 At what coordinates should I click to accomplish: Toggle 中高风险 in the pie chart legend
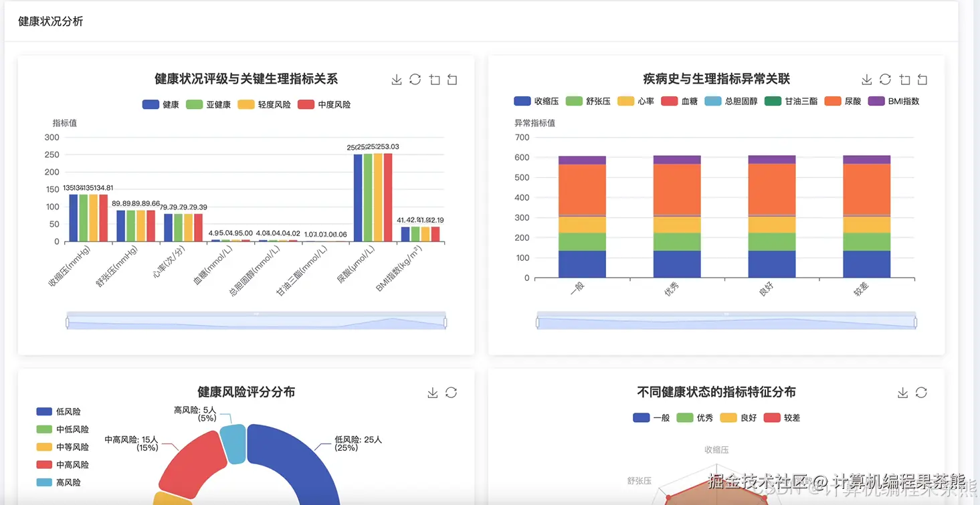[x=62, y=465]
